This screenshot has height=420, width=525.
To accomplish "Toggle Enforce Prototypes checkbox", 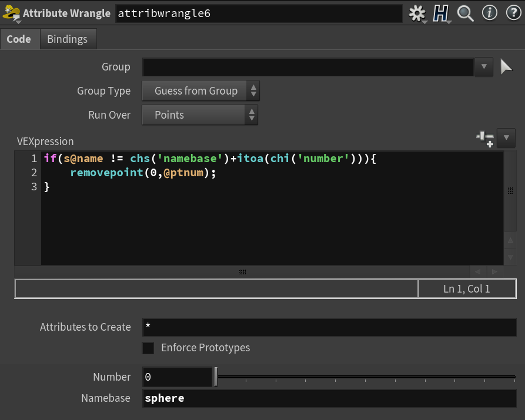I will click(x=148, y=348).
